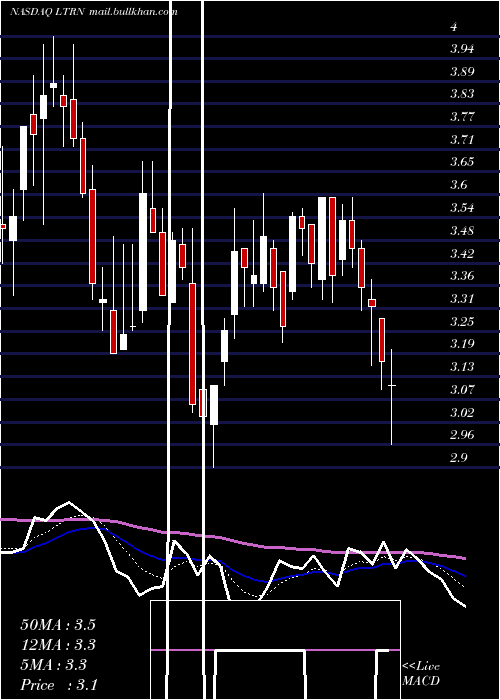This screenshot has width=500, height=700.
Task: Click the price axis label 3.77
Action: pyautogui.click(x=462, y=117)
